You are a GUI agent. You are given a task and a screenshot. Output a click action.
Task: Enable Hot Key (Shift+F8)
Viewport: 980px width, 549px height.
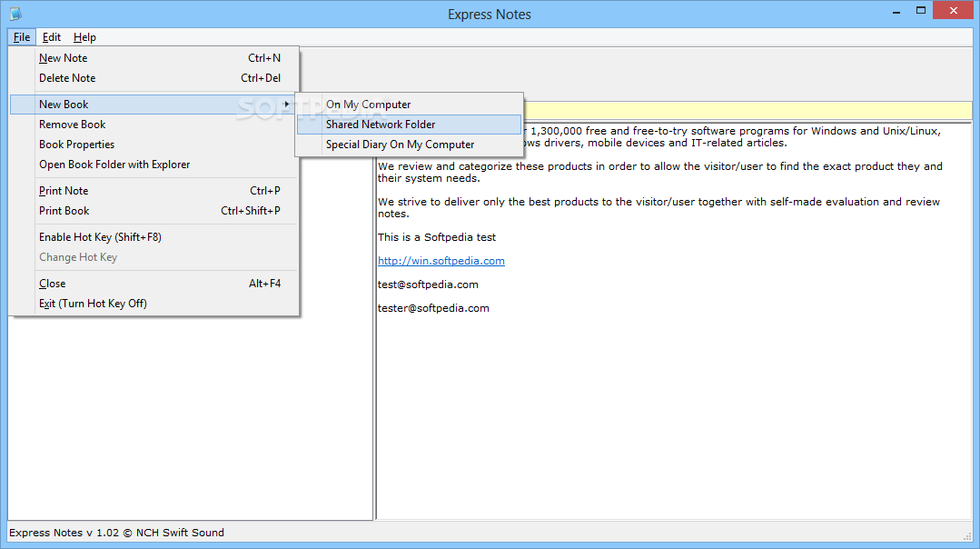tap(154, 237)
